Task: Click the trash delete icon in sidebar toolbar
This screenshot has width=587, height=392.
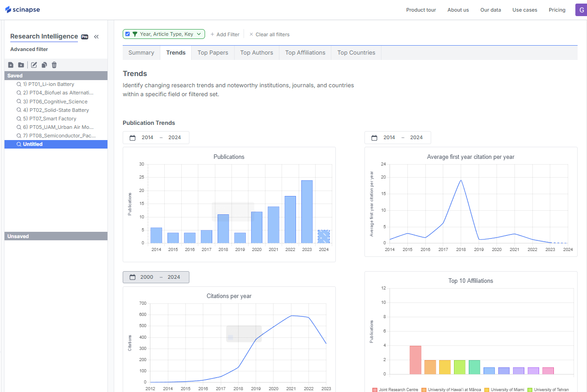Action: pyautogui.click(x=54, y=65)
